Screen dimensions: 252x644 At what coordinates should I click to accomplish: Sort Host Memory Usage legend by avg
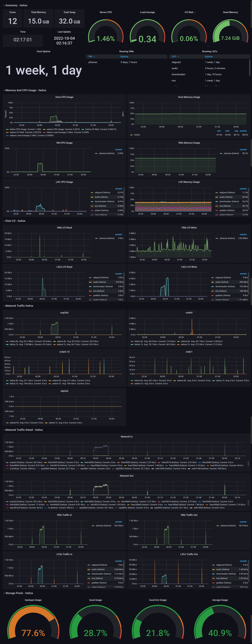pos(236,131)
